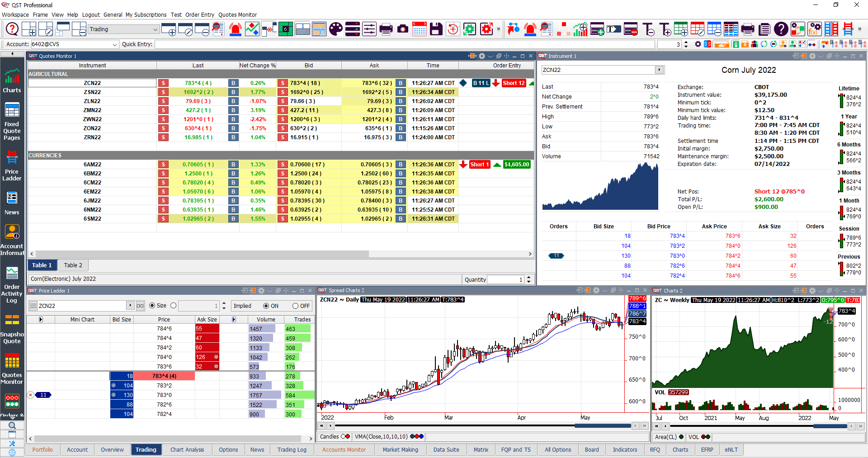Screen dimensions: 868x458
Task: Click the camera snapshot toolbar icon
Action: tap(402, 29)
